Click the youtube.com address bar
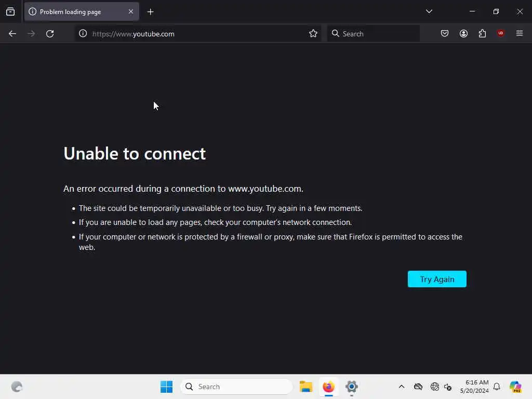 click(x=198, y=34)
